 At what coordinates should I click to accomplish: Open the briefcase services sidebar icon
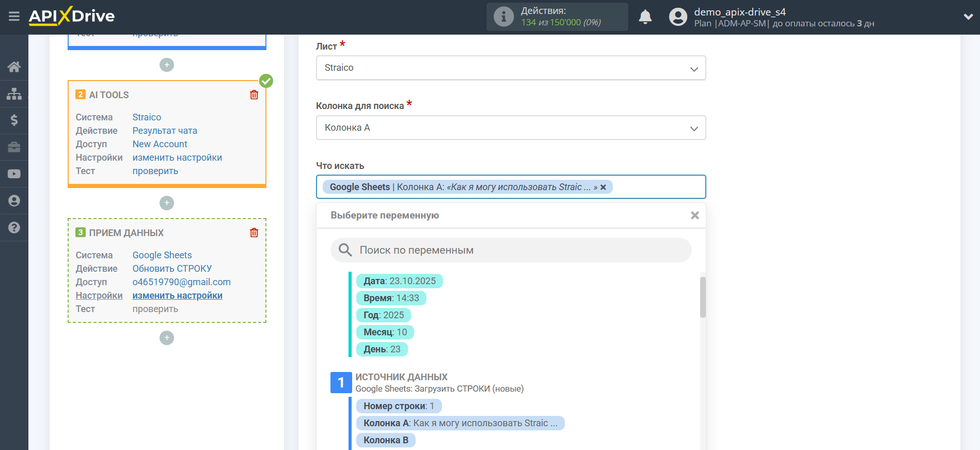tap(14, 147)
